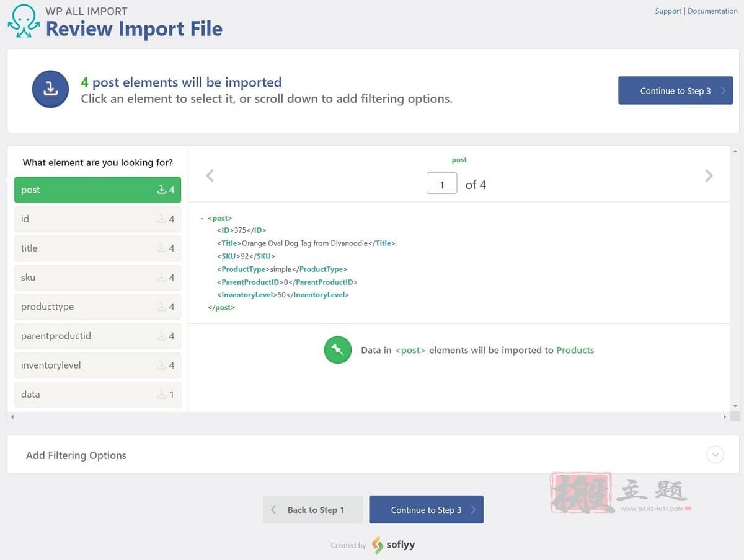
Task: Click the Review Import File page title
Action: pos(134,28)
